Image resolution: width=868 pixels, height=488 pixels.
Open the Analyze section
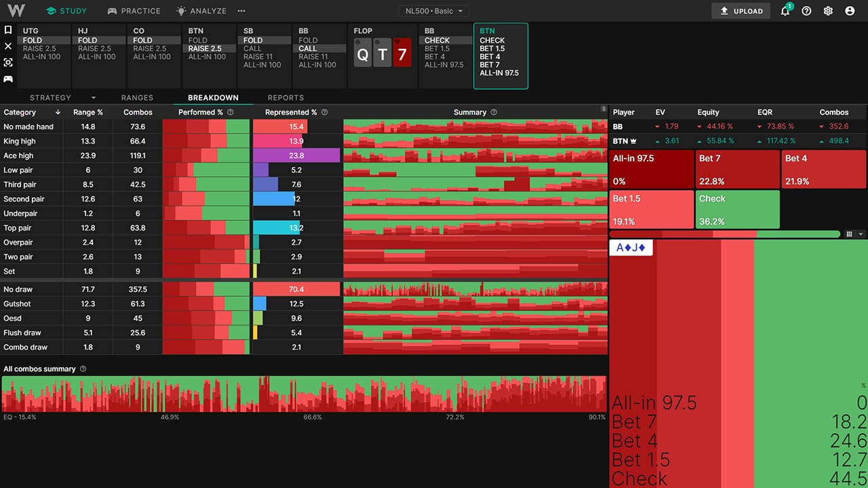(x=201, y=11)
